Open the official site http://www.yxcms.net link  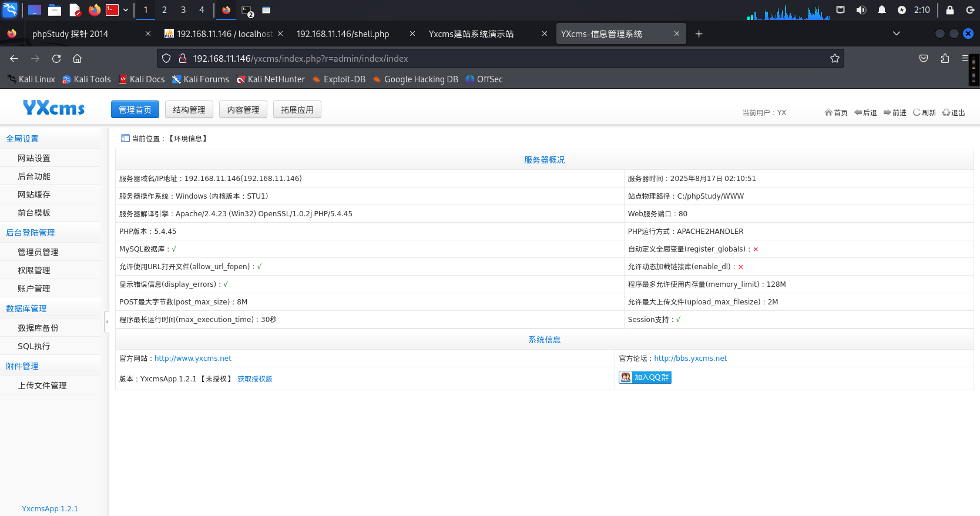pyautogui.click(x=193, y=358)
